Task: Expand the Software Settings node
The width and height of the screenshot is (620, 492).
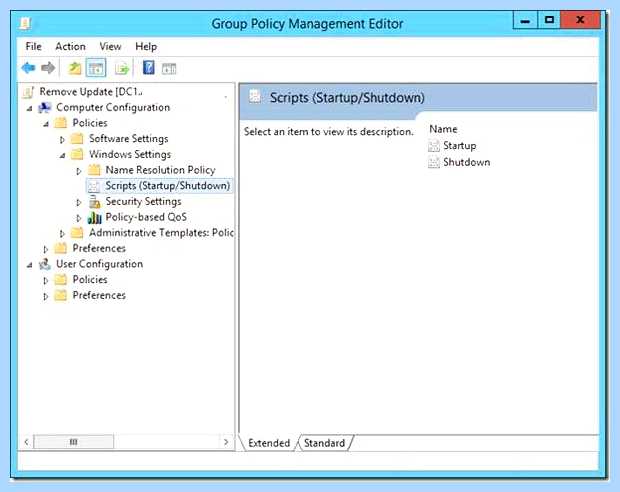Action: (x=62, y=140)
